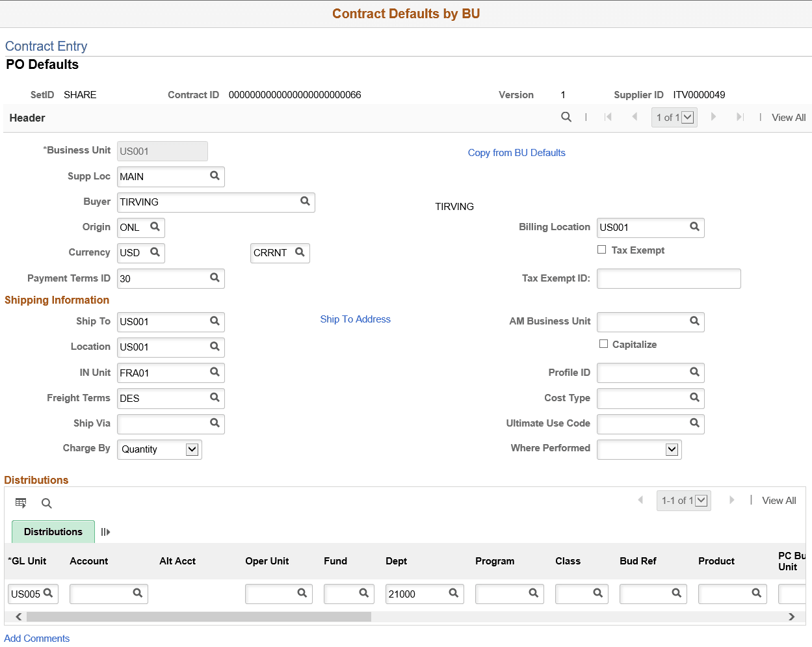
Task: Switch to the Distributions tab
Action: tap(53, 531)
